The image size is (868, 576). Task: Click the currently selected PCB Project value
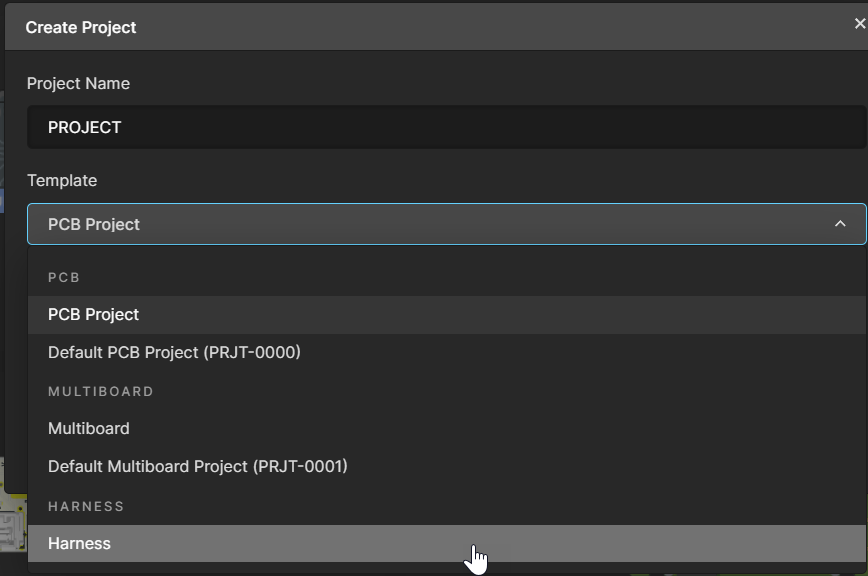[x=94, y=224]
